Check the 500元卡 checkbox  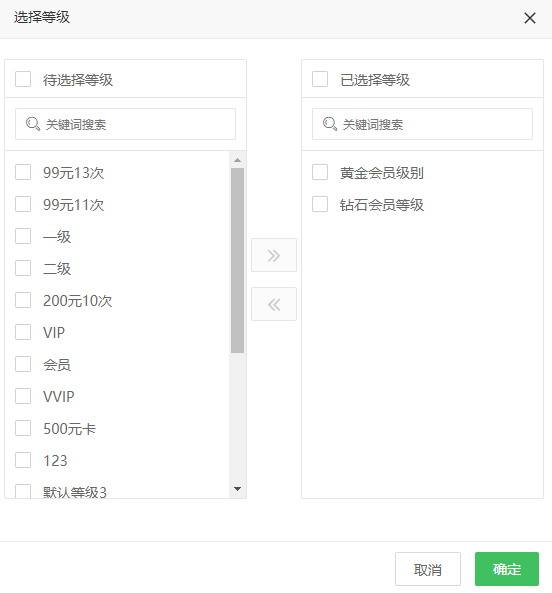click(x=23, y=428)
